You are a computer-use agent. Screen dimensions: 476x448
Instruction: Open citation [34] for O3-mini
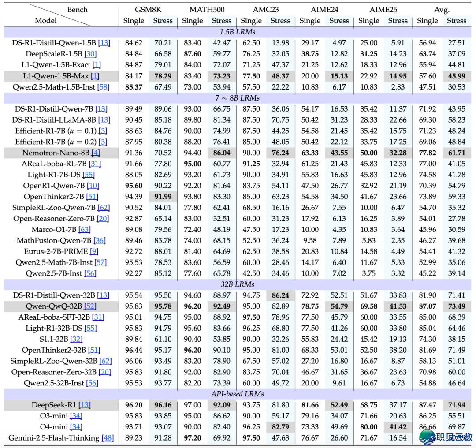coord(76,416)
